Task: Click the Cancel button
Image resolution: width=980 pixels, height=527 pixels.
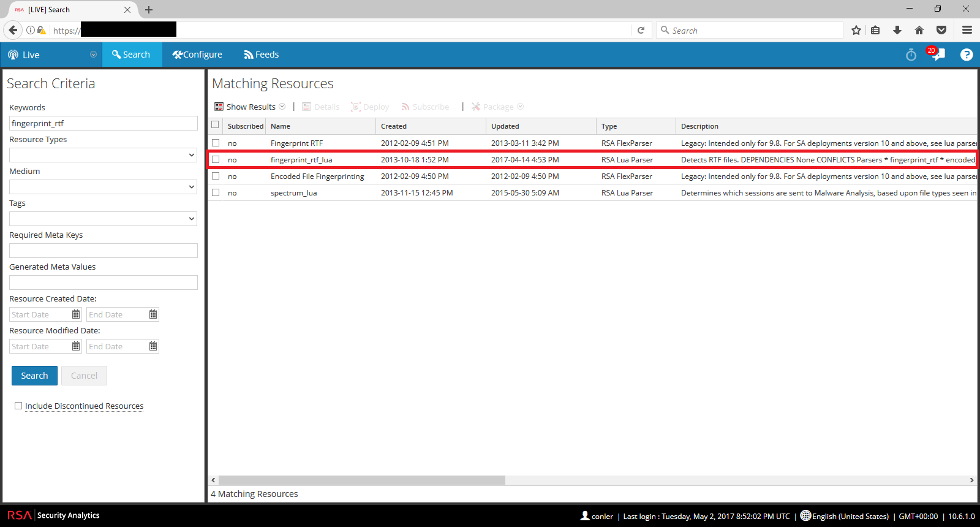Action: click(84, 376)
